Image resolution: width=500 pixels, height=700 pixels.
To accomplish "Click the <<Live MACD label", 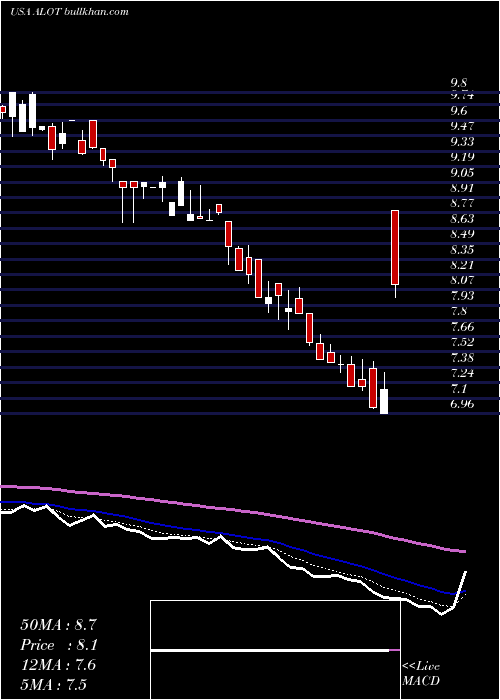I will tap(421, 673).
